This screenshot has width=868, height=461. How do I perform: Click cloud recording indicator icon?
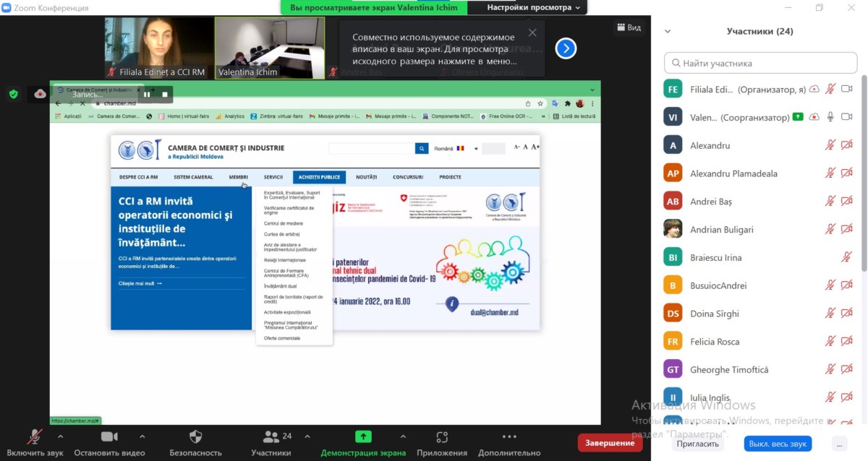[41, 94]
